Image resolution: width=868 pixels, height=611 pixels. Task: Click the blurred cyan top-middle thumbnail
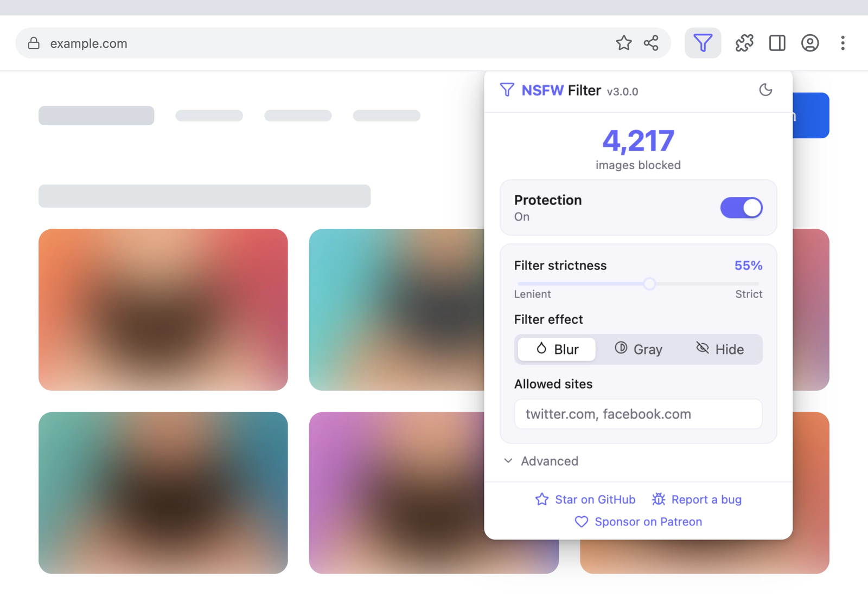(397, 310)
